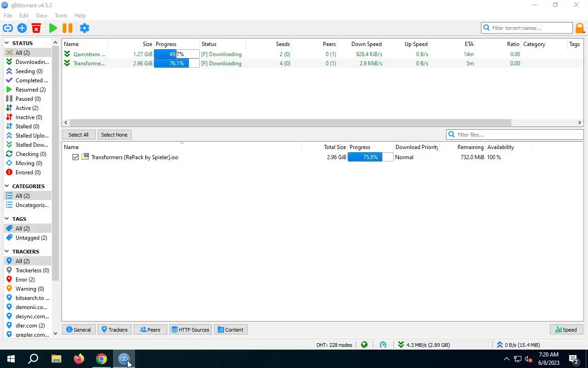Focus the Filter files field

tap(514, 135)
